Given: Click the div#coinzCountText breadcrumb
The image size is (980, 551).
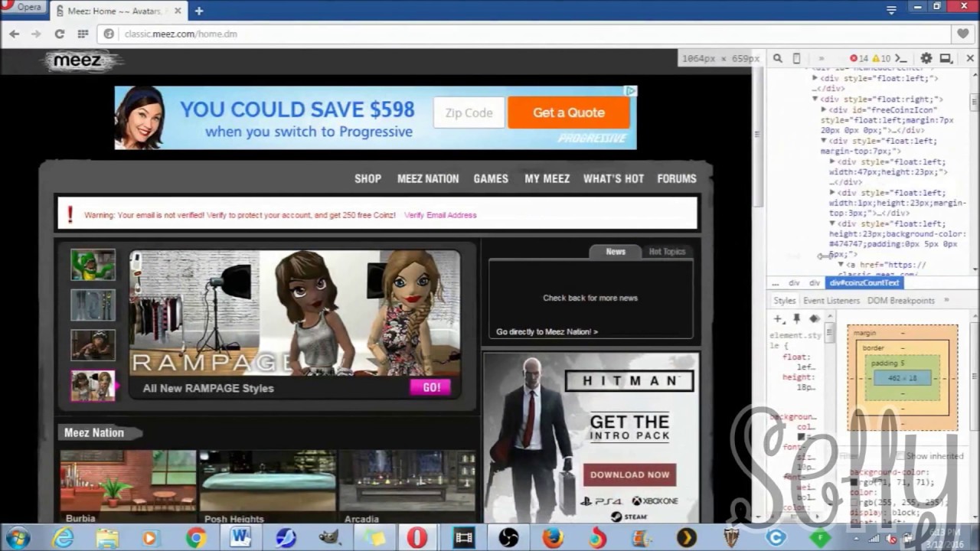Looking at the screenshot, I should click(x=864, y=283).
